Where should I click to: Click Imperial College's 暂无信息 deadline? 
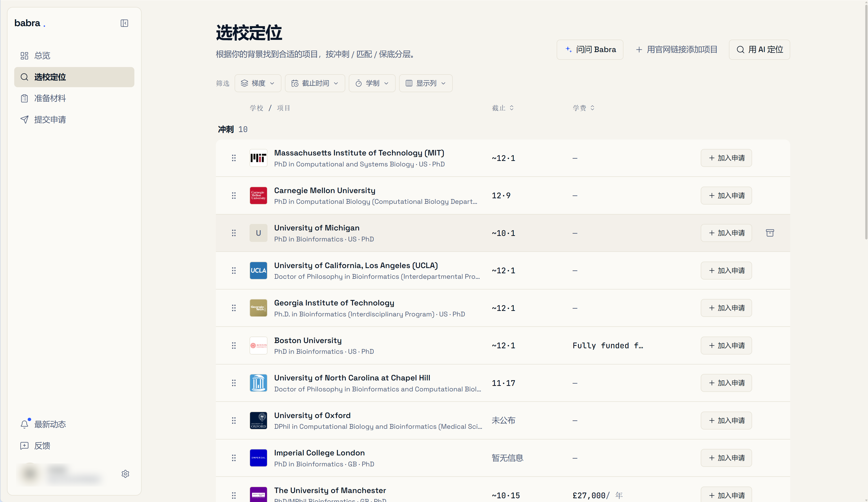tap(507, 458)
